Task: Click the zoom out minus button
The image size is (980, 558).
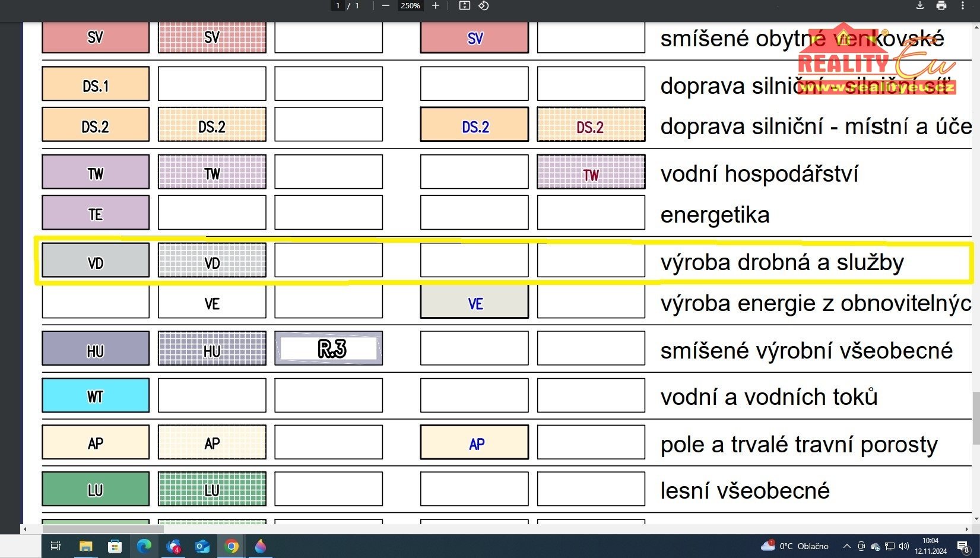Action: 386,6
